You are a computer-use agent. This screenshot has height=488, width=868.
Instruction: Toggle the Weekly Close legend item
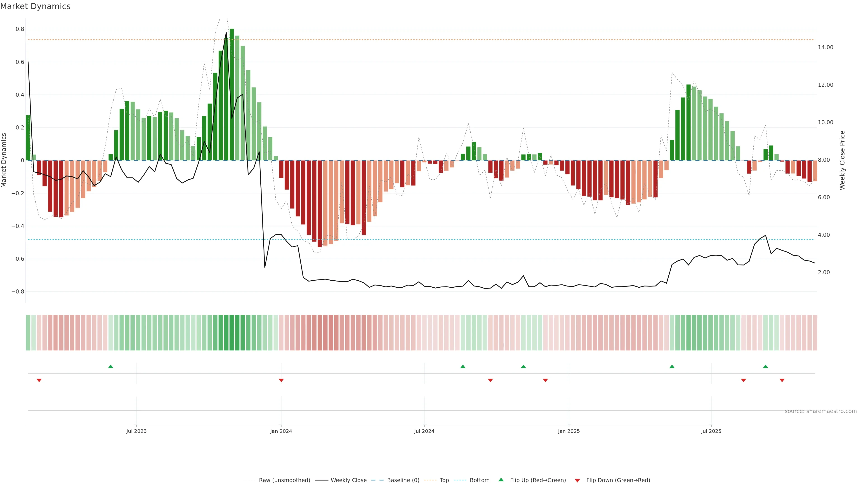348,480
